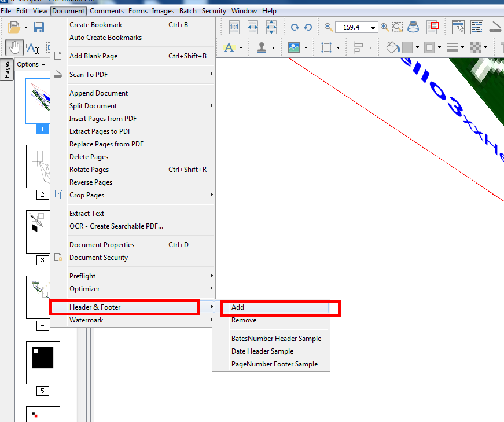Open a file using the folder icon

coord(13,27)
